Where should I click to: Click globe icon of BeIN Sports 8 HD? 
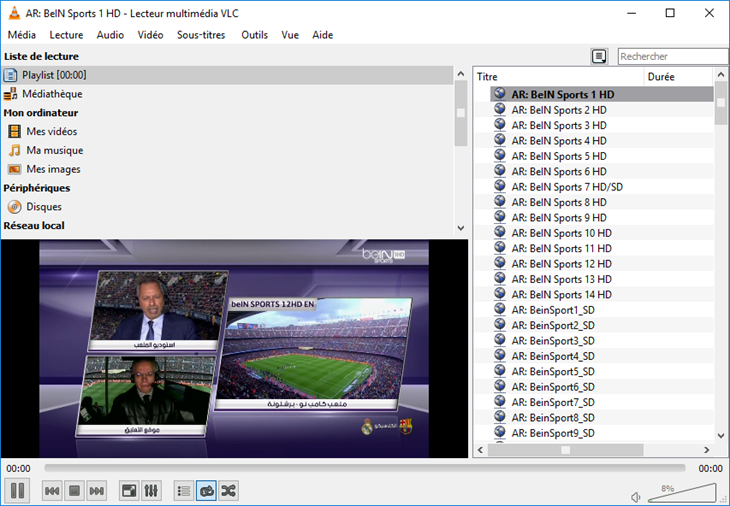tap(500, 201)
